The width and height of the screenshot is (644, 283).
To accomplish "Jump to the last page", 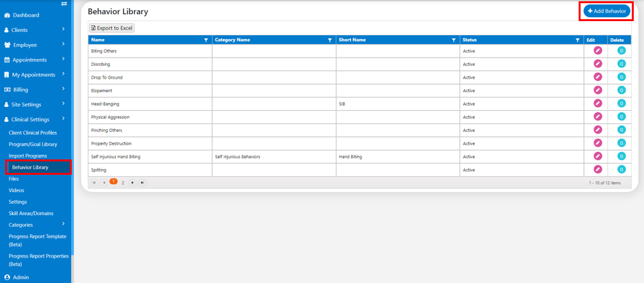I will [x=142, y=182].
